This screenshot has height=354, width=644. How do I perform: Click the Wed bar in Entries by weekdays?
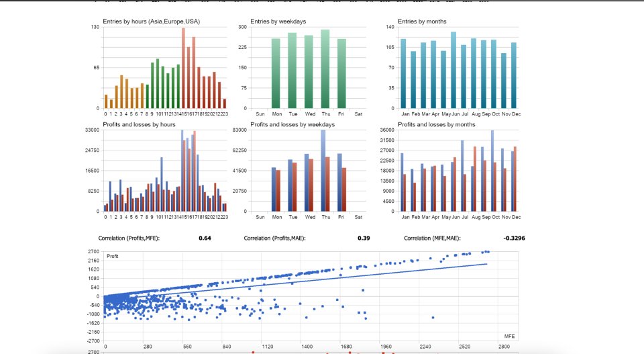coord(309,72)
